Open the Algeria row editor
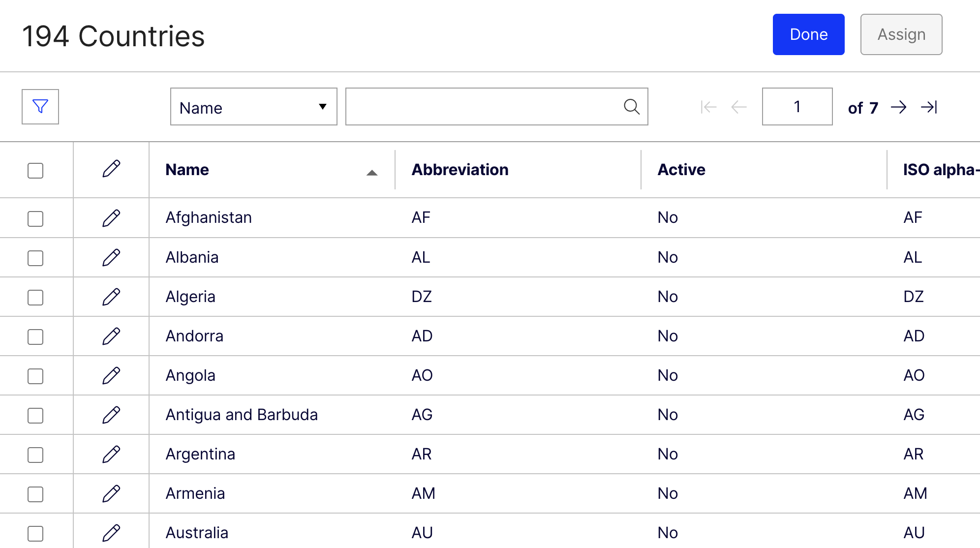980x548 pixels. pyautogui.click(x=111, y=296)
